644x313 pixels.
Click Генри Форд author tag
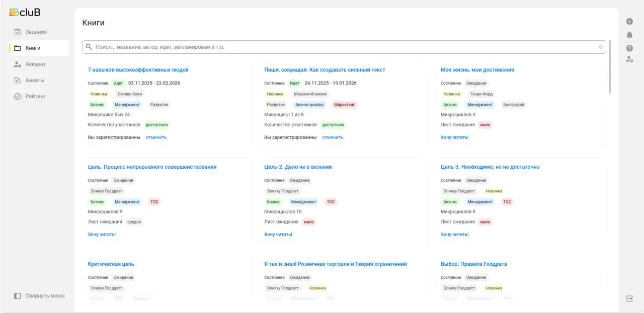point(481,94)
